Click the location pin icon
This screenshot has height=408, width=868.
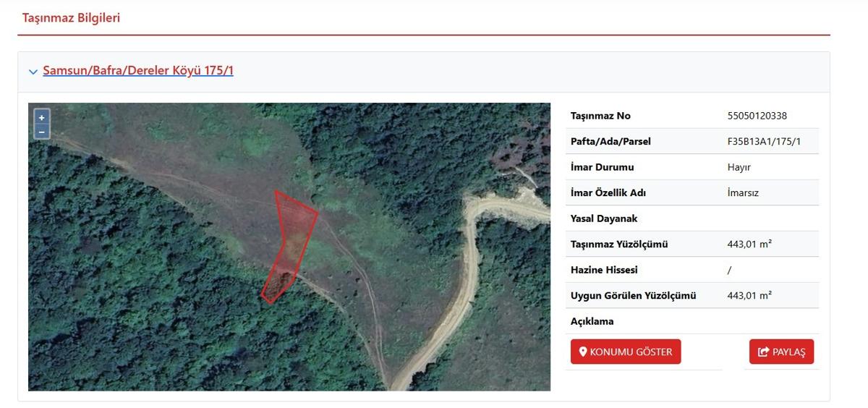point(583,352)
